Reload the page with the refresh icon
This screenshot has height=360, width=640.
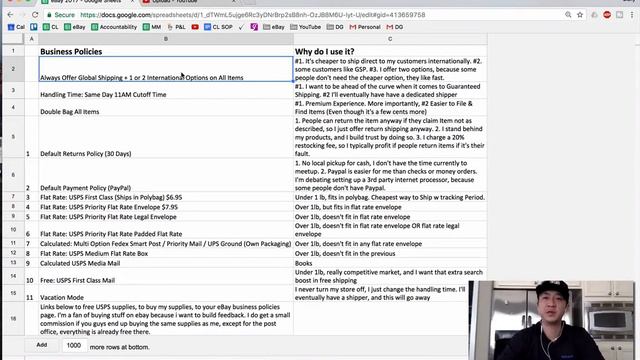pyautogui.click(x=35, y=15)
